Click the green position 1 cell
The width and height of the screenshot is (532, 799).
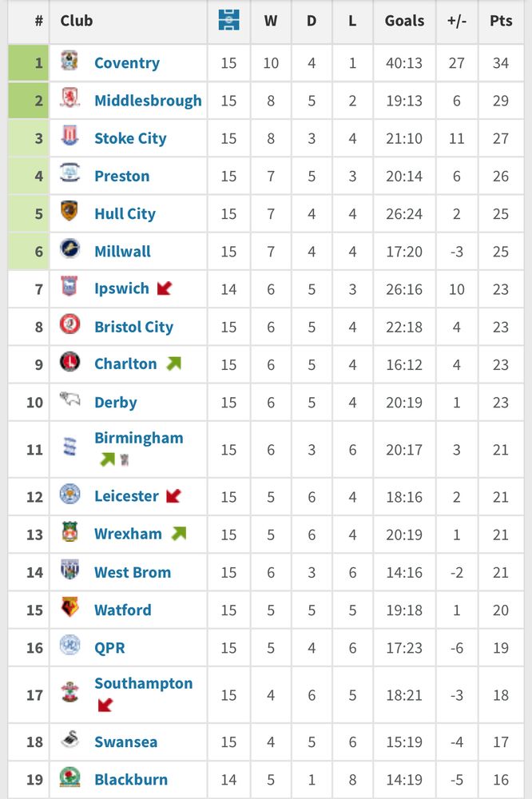tap(29, 62)
